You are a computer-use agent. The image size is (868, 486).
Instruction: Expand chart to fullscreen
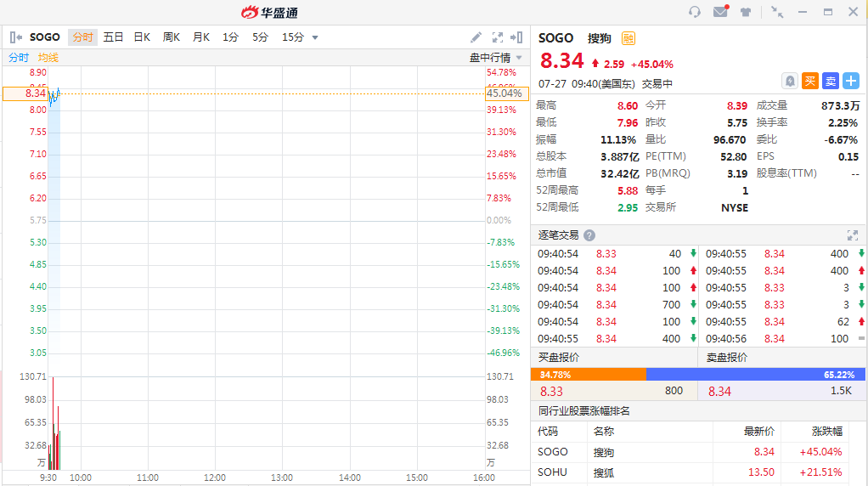click(x=498, y=37)
